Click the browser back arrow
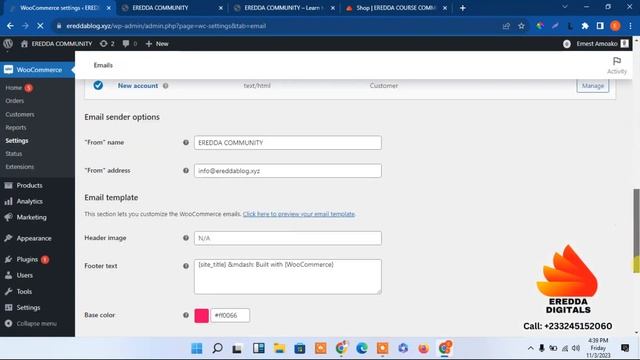640x360 pixels. click(10, 26)
